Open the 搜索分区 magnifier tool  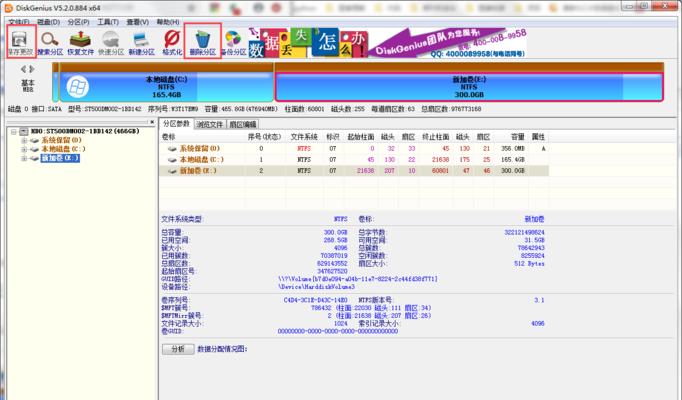[x=50, y=43]
